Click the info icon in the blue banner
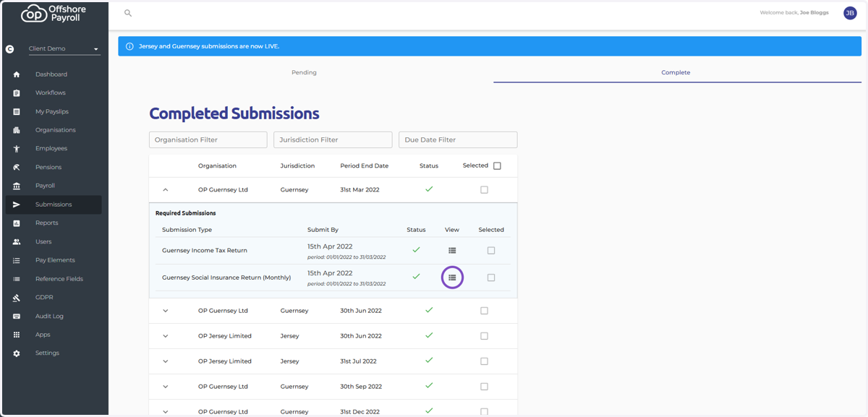Screen dimensions: 868x417 [x=129, y=46]
